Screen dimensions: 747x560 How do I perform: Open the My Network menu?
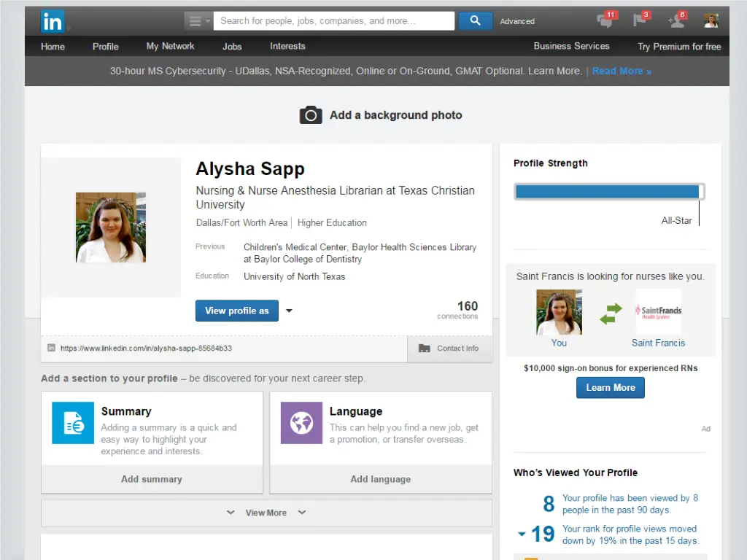170,46
